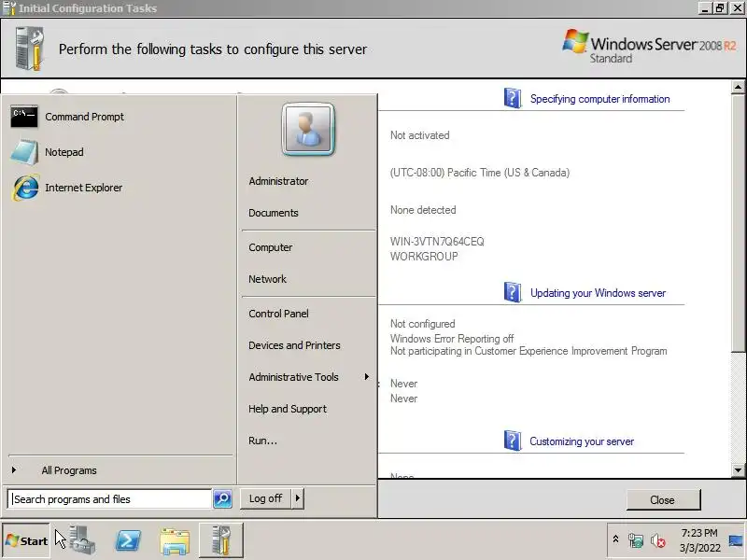
Task: Click the network status tray icon
Action: point(636,540)
